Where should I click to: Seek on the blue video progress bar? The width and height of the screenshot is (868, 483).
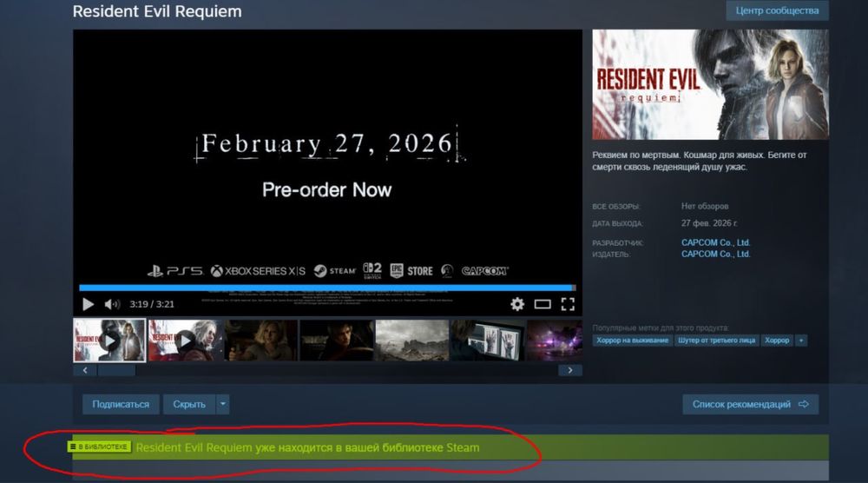[327, 288]
